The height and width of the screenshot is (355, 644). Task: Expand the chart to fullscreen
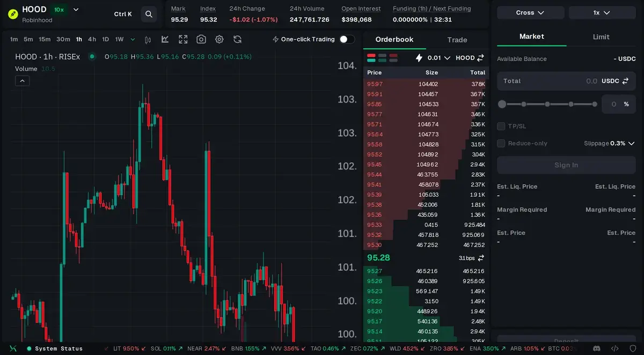[x=183, y=39]
